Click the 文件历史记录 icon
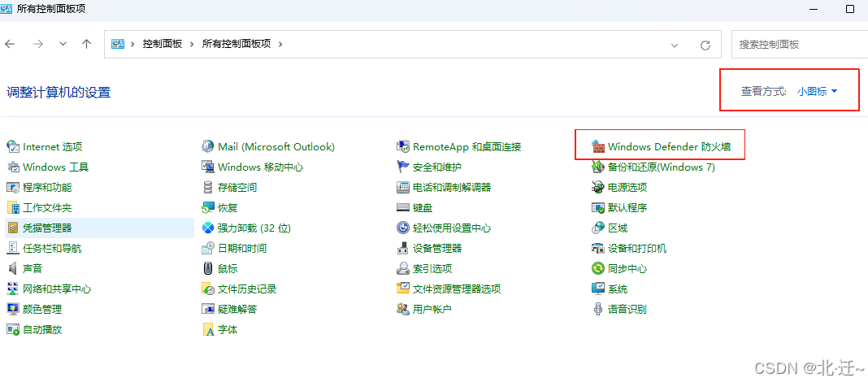This screenshot has width=868, height=382. [x=208, y=289]
